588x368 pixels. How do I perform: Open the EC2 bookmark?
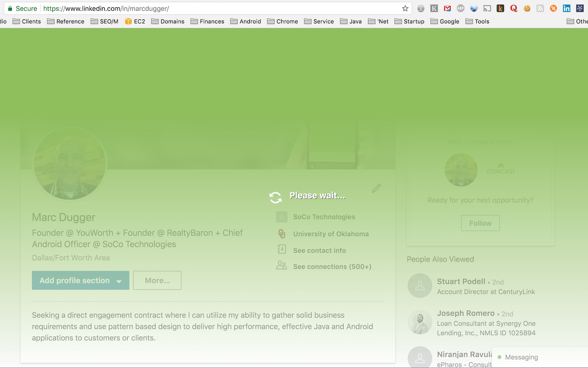(135, 21)
